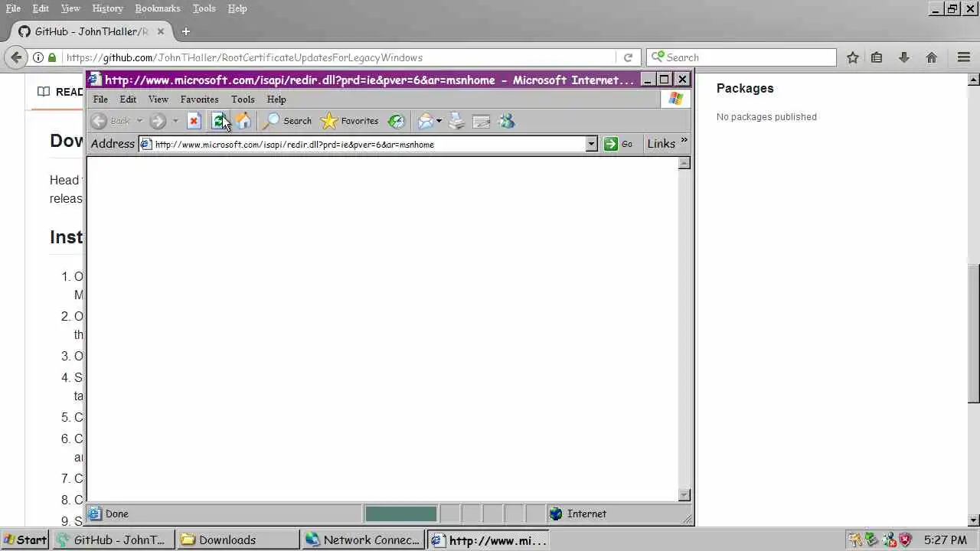Select the GitHub - JohnTHaller Firefox tab
The width and height of the screenshot is (980, 551).
(x=90, y=31)
